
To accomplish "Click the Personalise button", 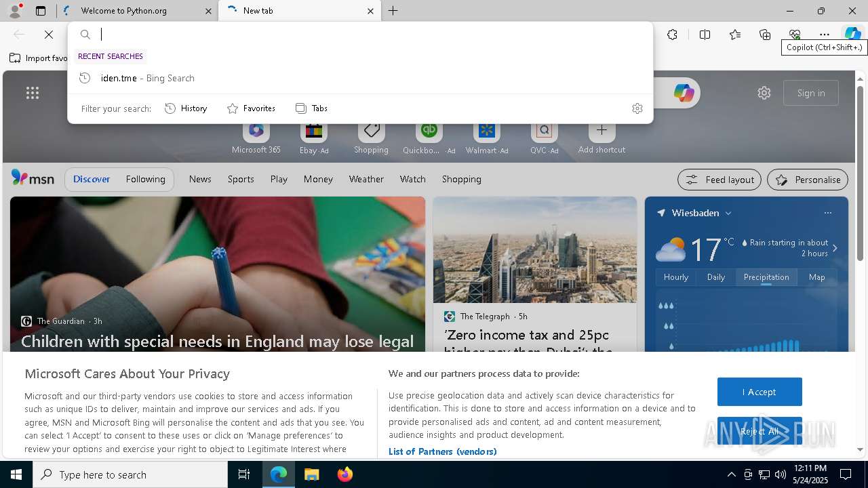I will (808, 180).
